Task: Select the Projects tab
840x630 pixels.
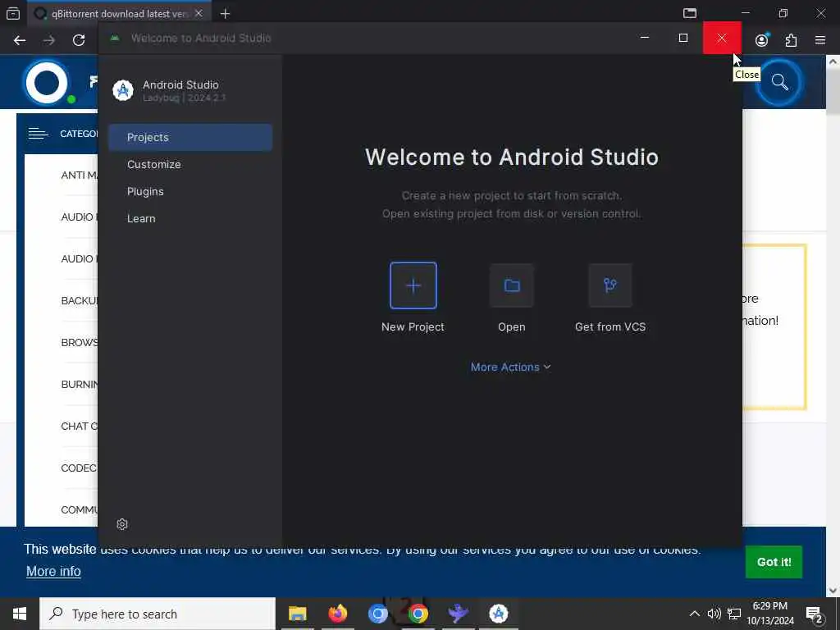Action: click(190, 137)
